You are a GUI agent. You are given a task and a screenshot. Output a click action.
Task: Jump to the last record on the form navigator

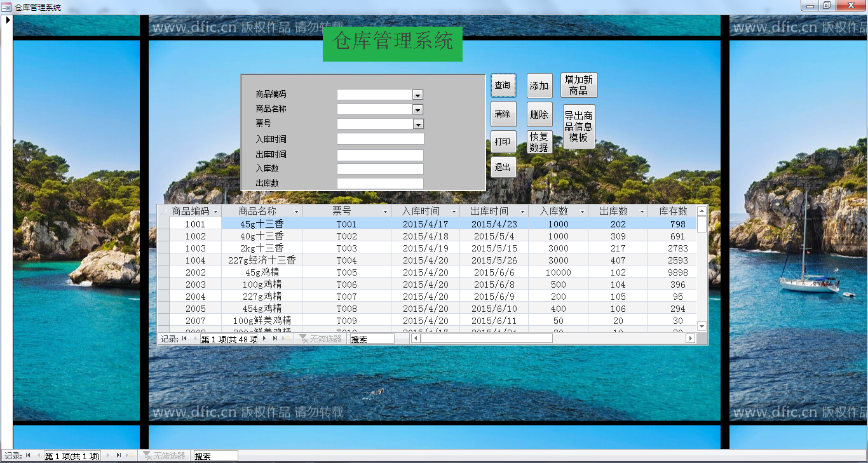click(119, 455)
